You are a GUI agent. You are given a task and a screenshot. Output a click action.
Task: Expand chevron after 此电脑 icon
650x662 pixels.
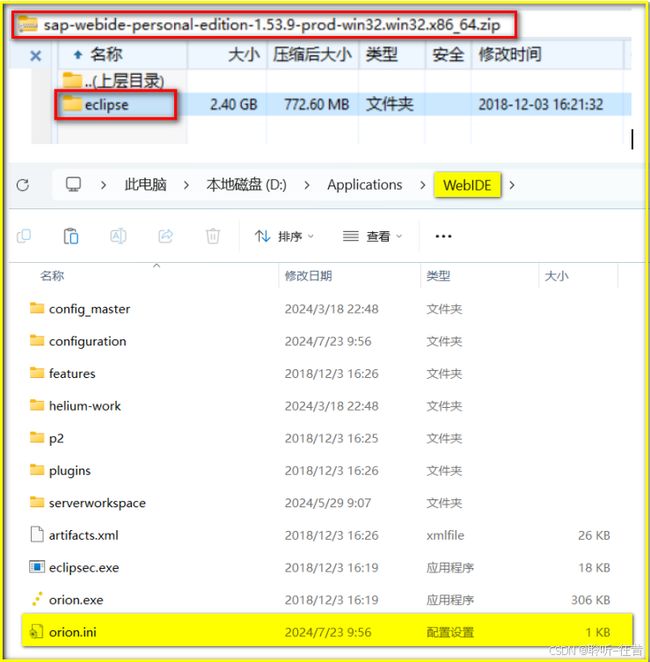click(x=103, y=185)
